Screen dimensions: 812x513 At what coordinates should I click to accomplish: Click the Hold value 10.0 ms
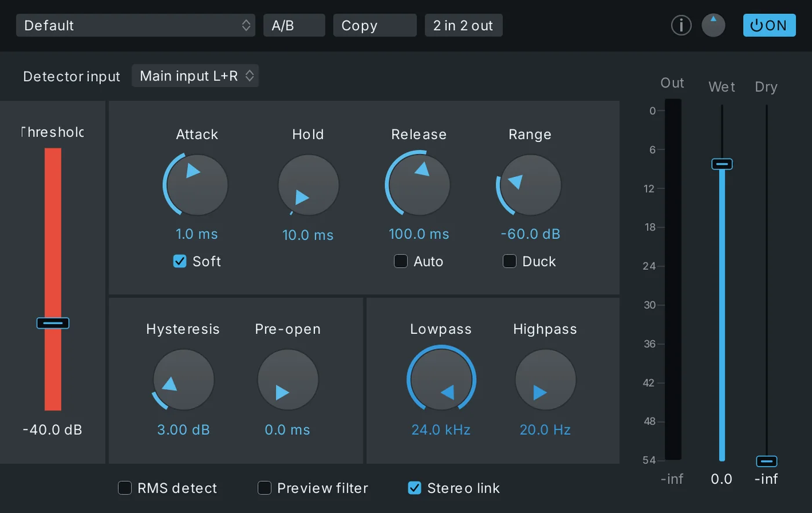[308, 235]
